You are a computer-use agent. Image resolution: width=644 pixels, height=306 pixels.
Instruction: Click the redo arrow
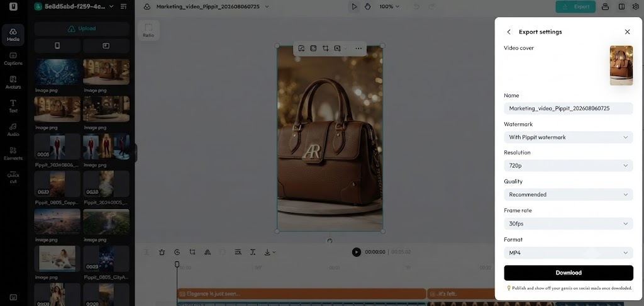pyautogui.click(x=431, y=6)
